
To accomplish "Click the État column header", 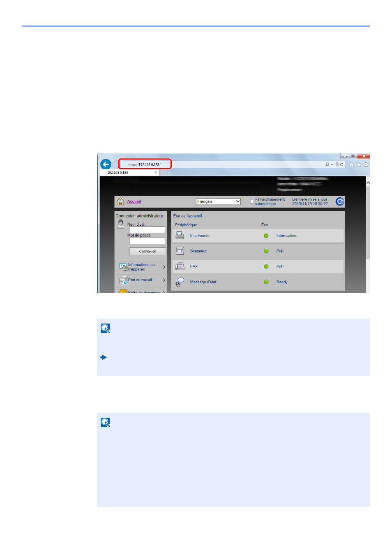I will pyautogui.click(x=265, y=225).
